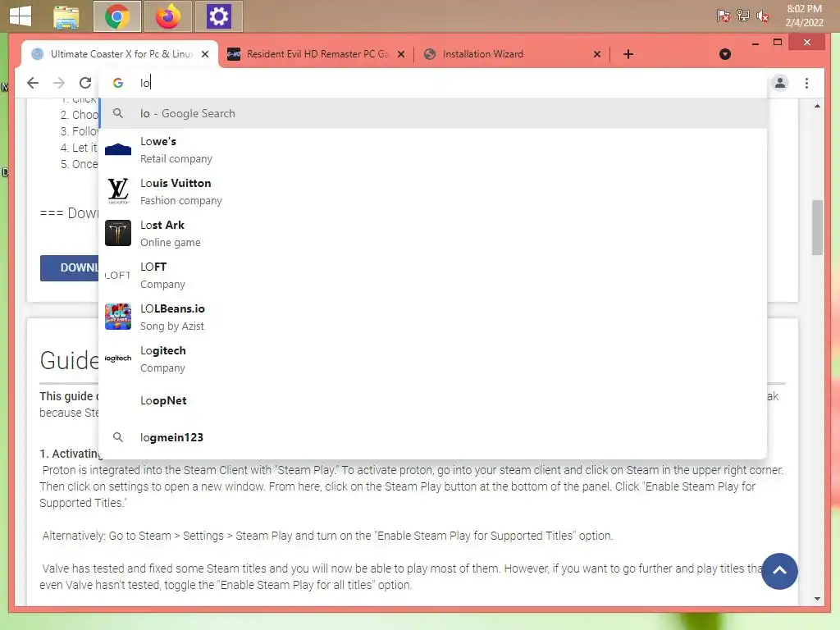The width and height of the screenshot is (840, 630).
Task: Click the Lowe's logo thumbnail
Action: click(118, 149)
